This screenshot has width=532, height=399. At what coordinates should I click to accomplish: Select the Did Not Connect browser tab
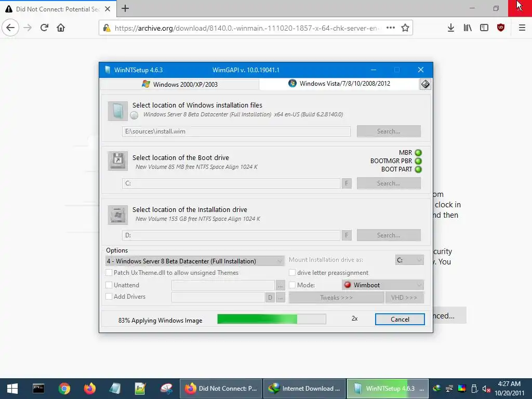tap(58, 9)
